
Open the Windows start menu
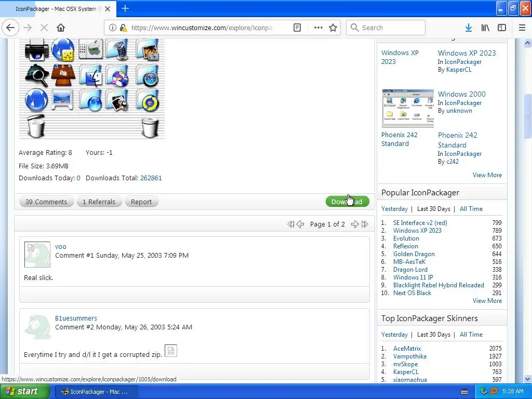[24, 392]
